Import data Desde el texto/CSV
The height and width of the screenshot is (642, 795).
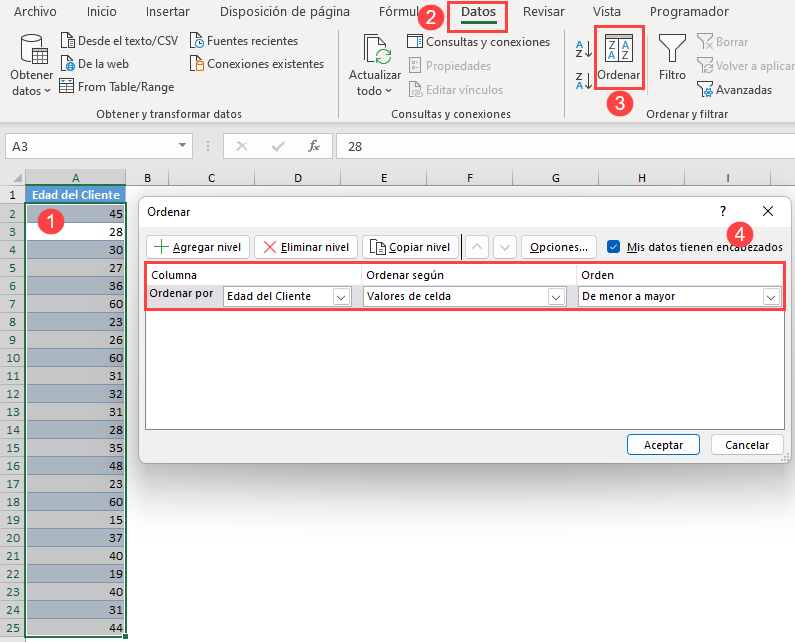[119, 41]
